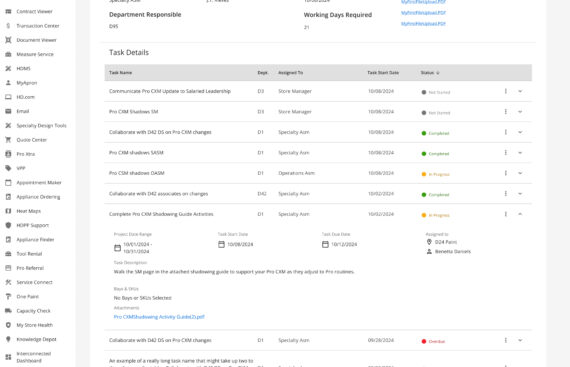Screen dimensions: 570x367
Task: Select In Progress status of Pro CSM shadows OASM
Action: click(x=435, y=174)
